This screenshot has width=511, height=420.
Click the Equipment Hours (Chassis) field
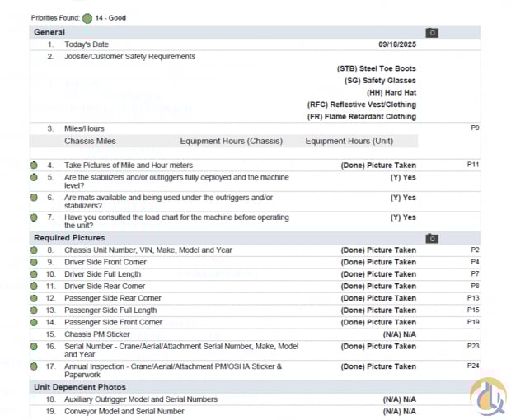(x=231, y=142)
